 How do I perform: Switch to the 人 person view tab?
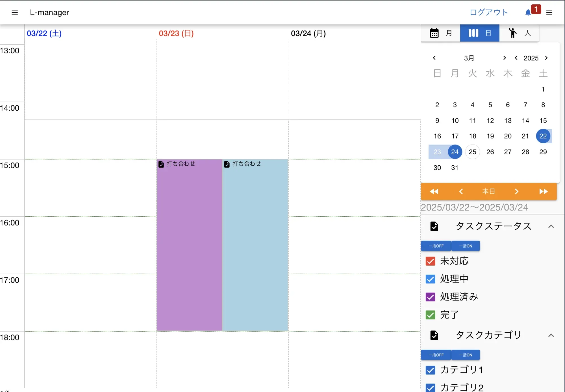(x=519, y=33)
